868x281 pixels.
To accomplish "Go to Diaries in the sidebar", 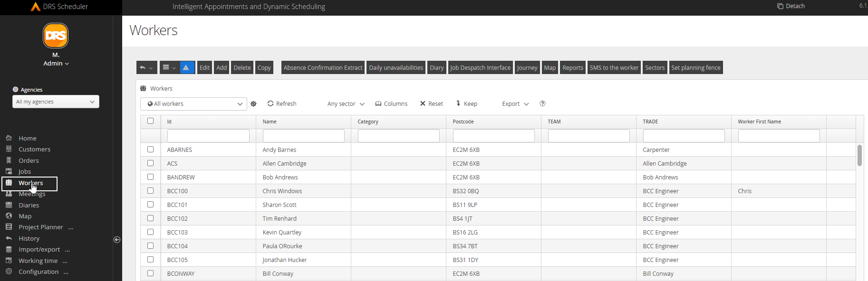I will point(29,205).
